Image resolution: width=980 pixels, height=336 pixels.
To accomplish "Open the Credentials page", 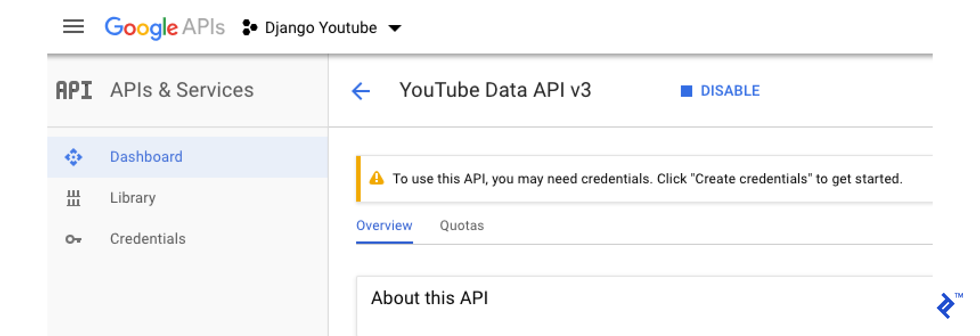I will point(147,239).
